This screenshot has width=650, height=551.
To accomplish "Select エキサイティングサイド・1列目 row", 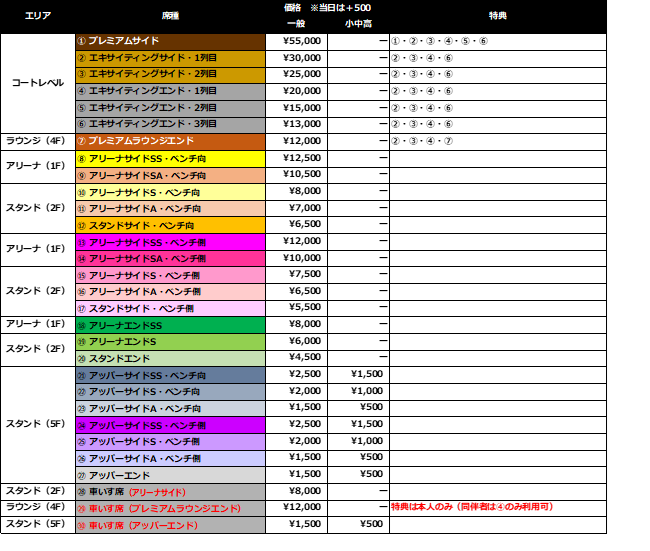I will pos(170,59).
